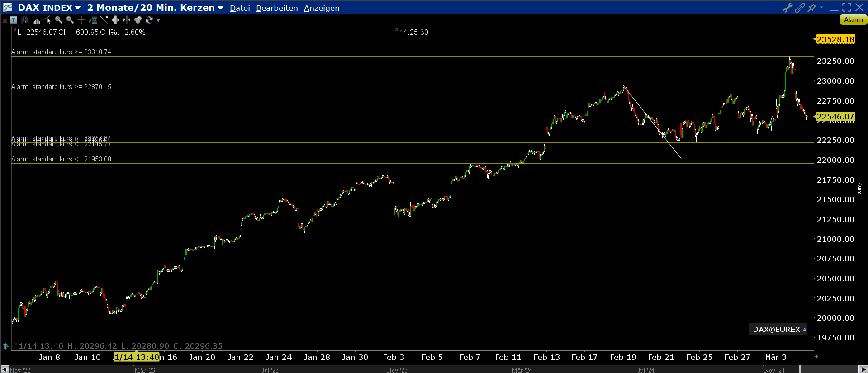Image resolution: width=868 pixels, height=373 pixels.
Task: Open chart settings wrench icon
Action: 787,8
